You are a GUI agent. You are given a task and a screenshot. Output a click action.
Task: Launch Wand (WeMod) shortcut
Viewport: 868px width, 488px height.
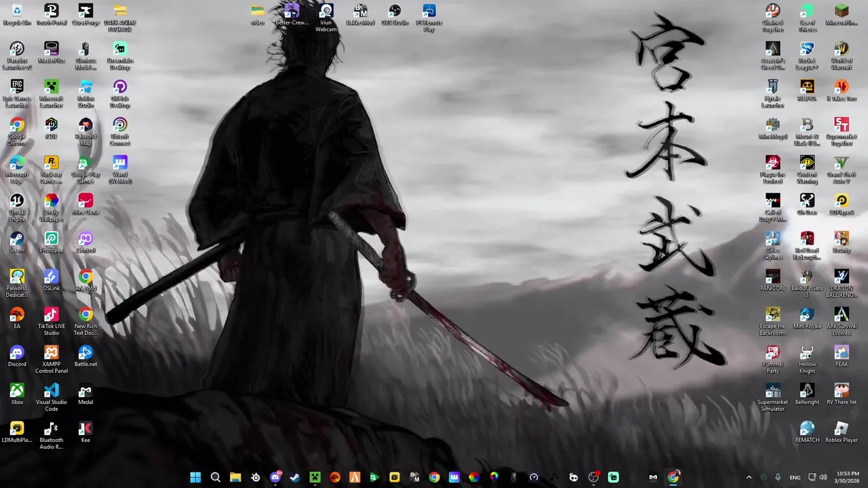tap(120, 170)
